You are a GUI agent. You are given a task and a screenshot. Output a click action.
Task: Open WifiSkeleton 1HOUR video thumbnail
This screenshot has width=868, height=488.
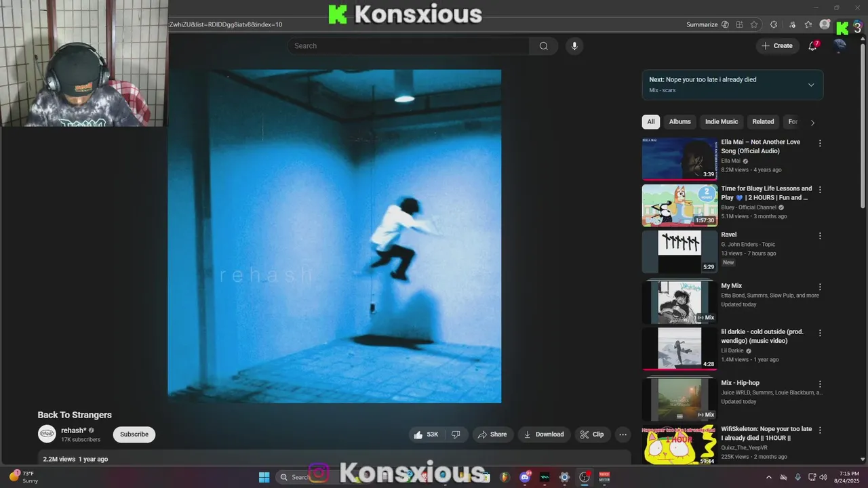(679, 445)
